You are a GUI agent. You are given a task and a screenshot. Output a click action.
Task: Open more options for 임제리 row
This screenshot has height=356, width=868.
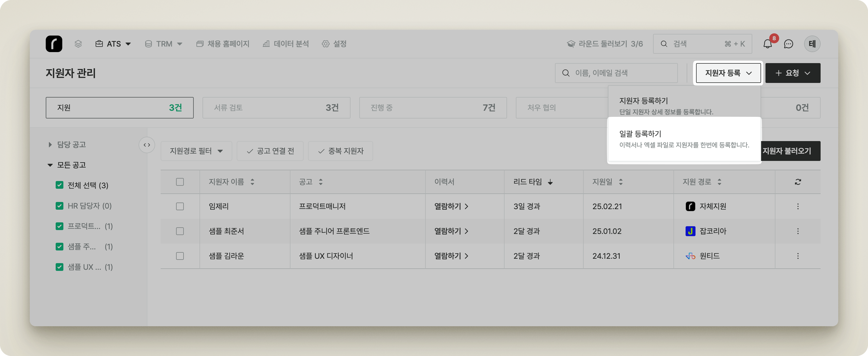[x=797, y=206]
